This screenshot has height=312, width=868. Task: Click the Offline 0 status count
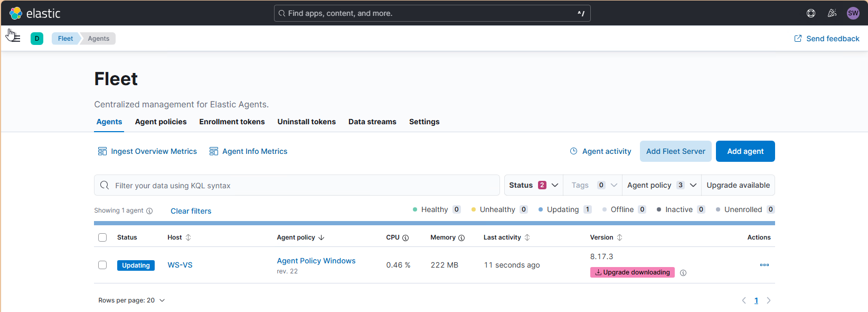coord(624,209)
